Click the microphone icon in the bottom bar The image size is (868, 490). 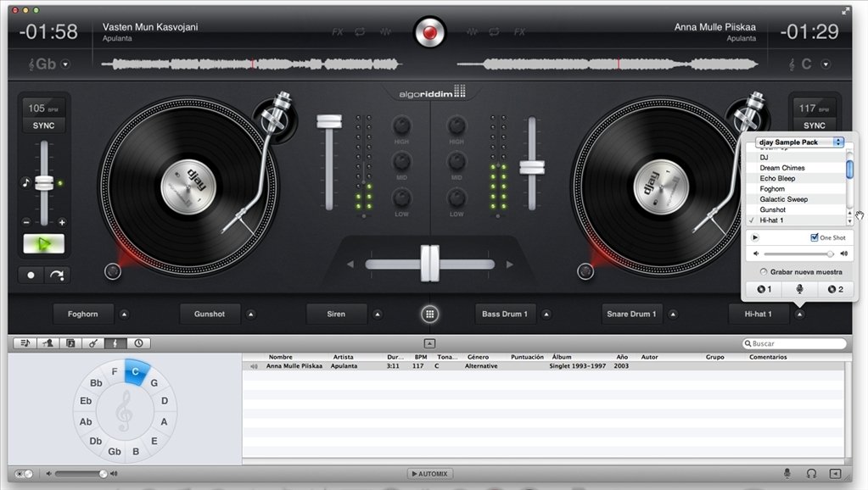[x=787, y=473]
